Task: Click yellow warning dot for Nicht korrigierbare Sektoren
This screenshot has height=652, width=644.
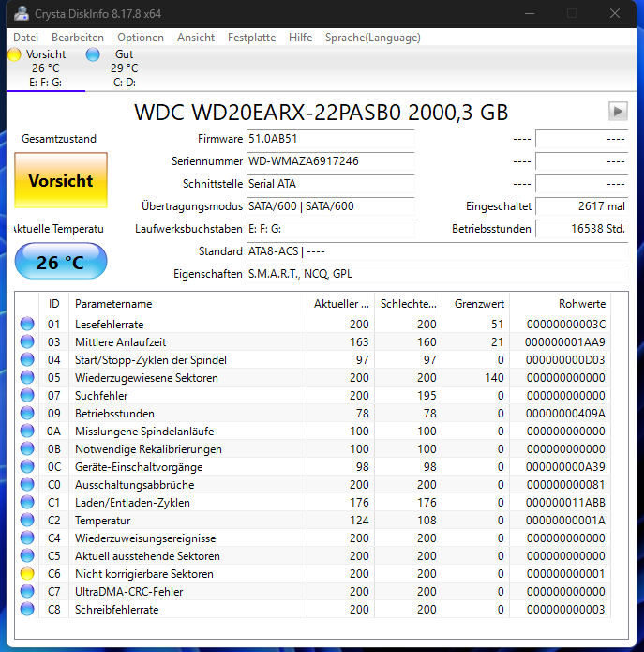Action: 27,573
